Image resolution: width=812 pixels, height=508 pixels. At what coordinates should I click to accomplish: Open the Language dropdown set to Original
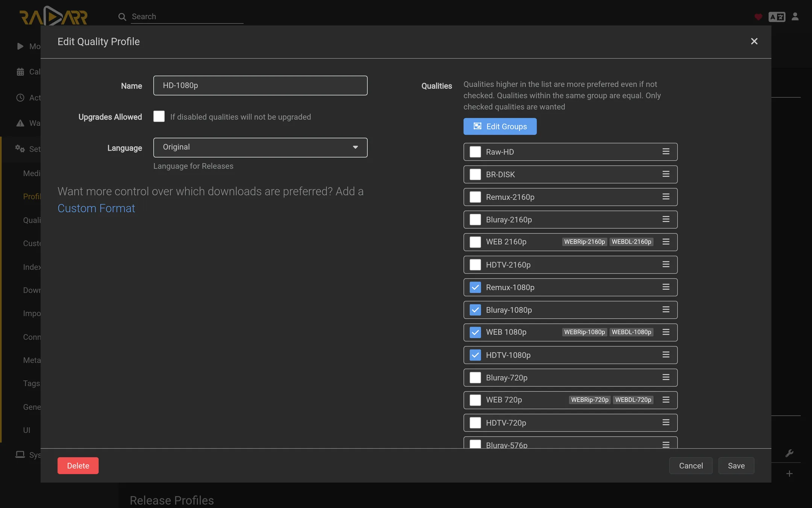tap(260, 148)
